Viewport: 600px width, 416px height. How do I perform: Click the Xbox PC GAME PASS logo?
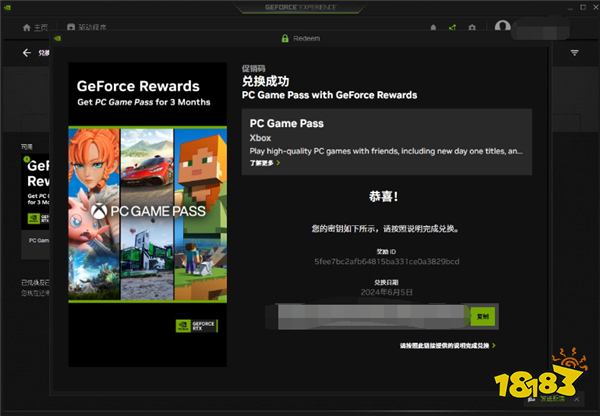148,211
